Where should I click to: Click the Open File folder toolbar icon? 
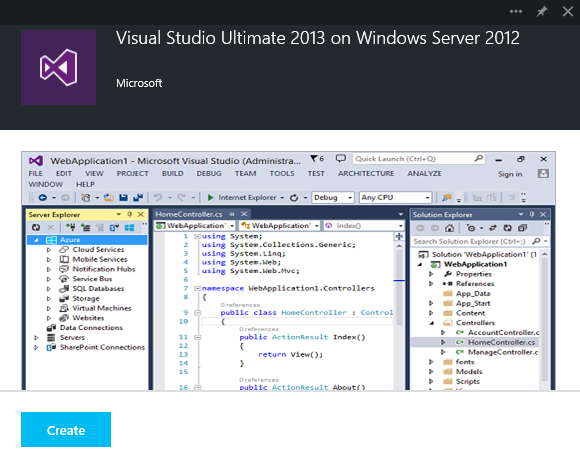click(108, 198)
